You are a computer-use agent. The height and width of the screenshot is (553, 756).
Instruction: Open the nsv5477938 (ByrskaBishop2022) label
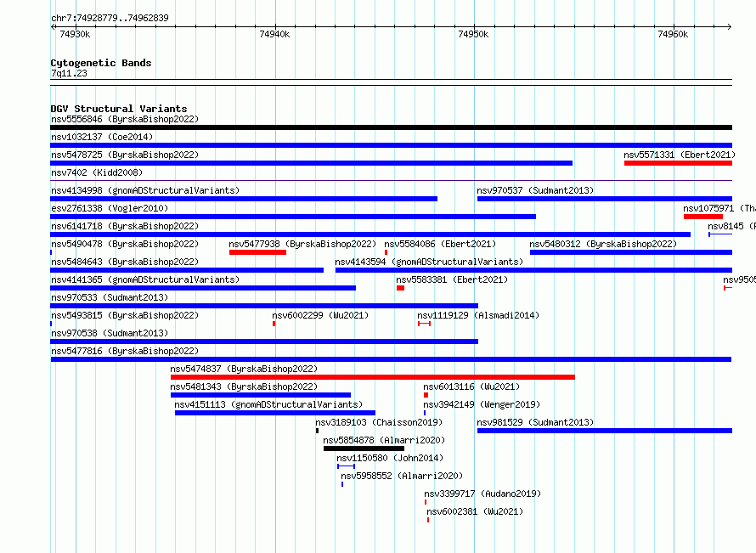pos(302,244)
